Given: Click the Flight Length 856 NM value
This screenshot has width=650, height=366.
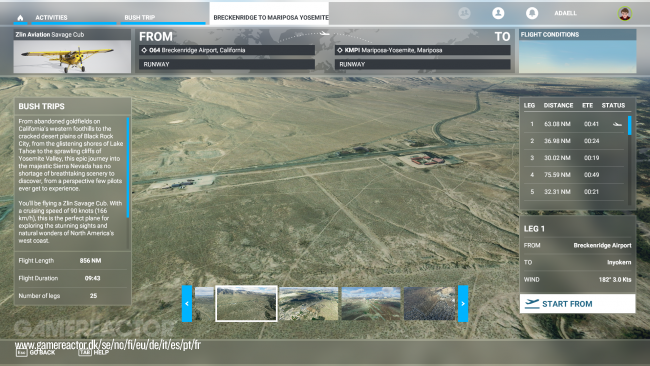Looking at the screenshot, I should (x=90, y=261).
